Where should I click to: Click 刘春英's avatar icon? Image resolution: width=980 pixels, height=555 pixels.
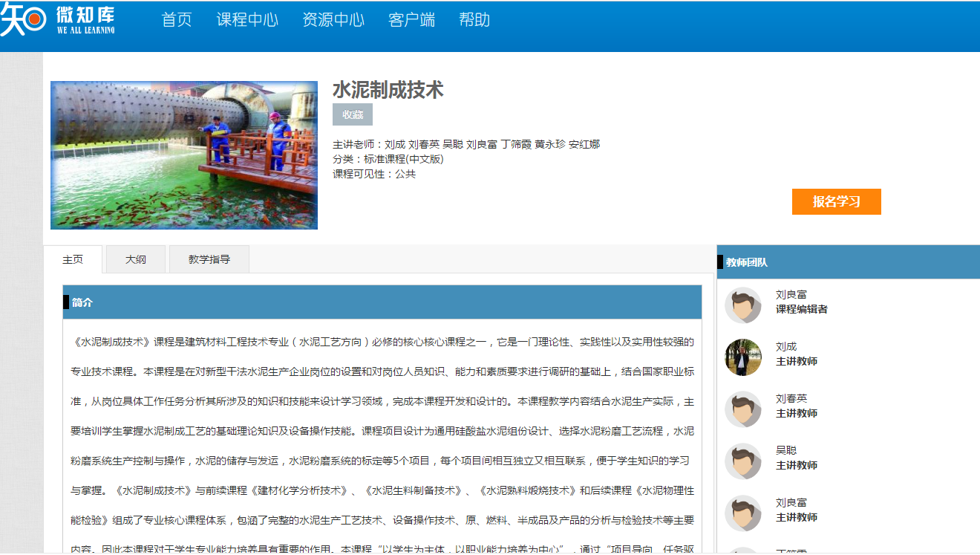tap(743, 409)
